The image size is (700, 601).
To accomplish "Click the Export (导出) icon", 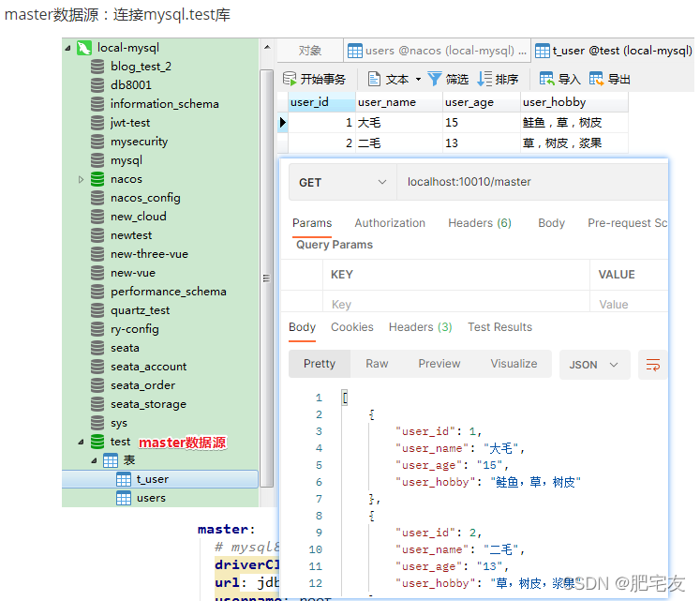I will (x=596, y=79).
